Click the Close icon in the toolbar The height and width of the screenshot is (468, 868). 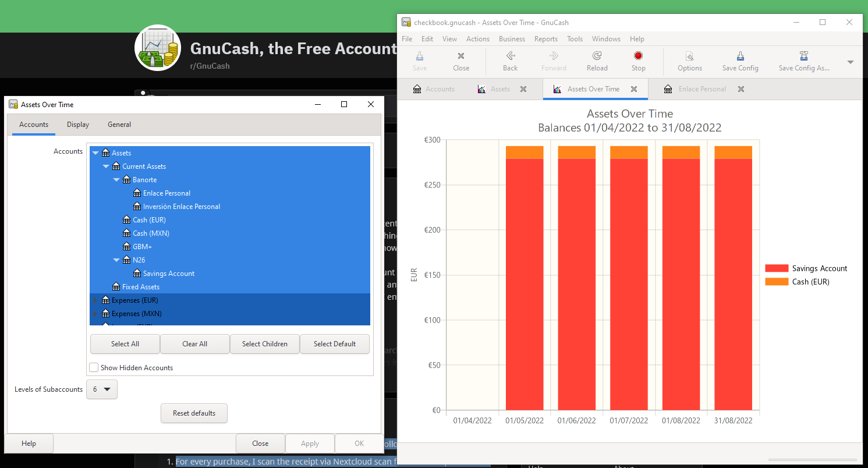tap(460, 56)
